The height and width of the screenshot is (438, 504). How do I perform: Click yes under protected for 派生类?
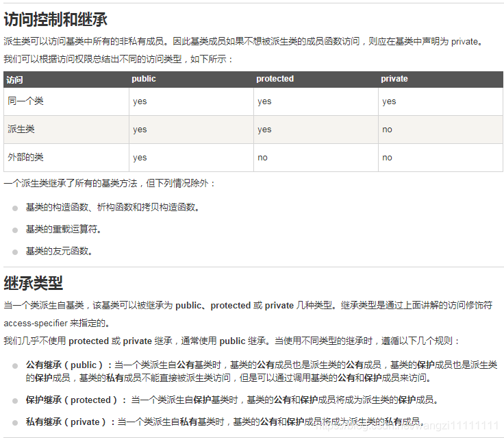point(264,130)
